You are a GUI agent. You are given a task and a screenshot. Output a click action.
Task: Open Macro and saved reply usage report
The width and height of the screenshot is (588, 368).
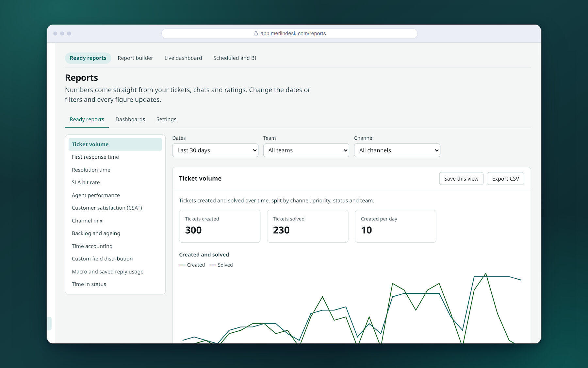click(115, 272)
